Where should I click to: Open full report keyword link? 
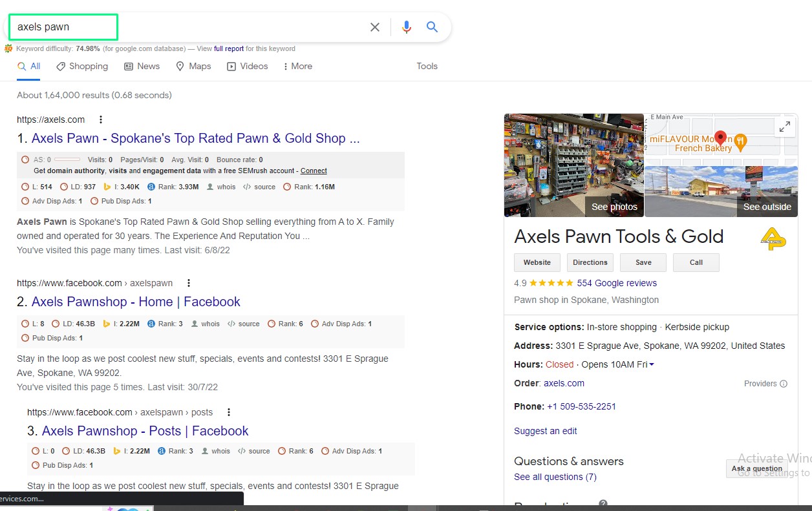click(229, 48)
